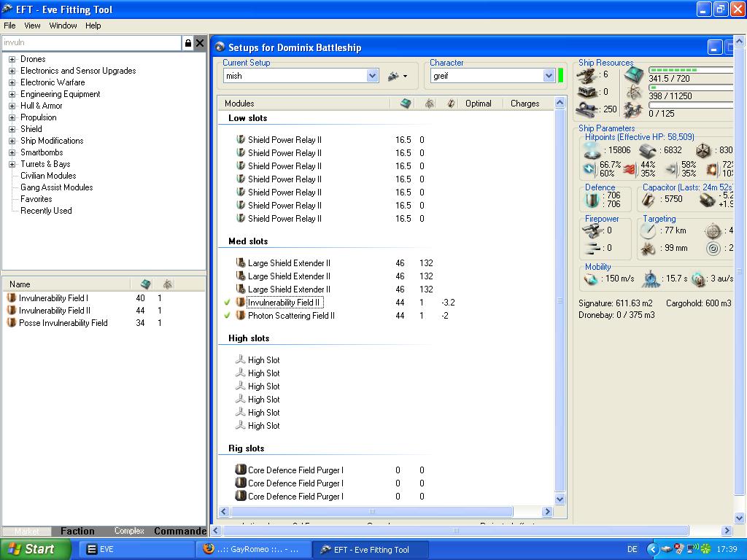Click the first empty High Slot icon
Screen dimensions: 747x560
click(x=241, y=359)
